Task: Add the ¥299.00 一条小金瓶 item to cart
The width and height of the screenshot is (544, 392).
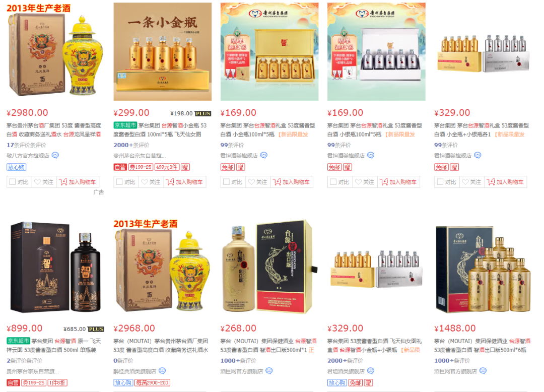Action: coord(184,182)
